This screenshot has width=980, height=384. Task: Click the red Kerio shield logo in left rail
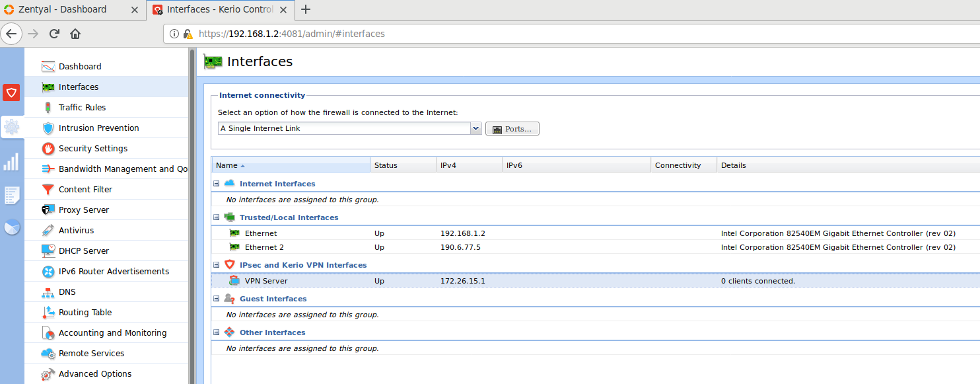coord(11,93)
